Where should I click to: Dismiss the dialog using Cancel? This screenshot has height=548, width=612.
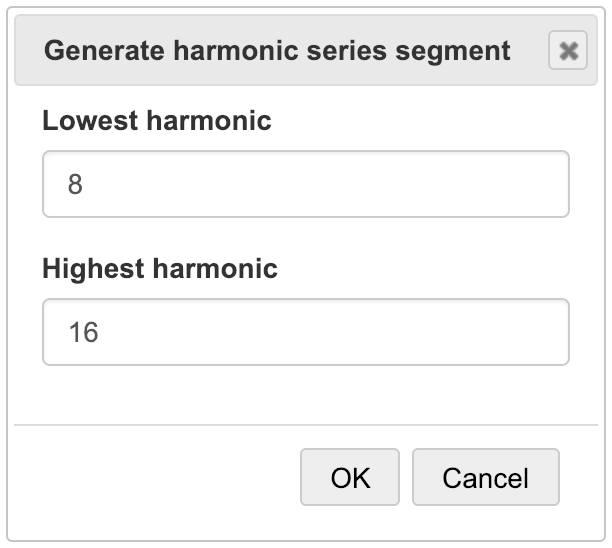(485, 477)
